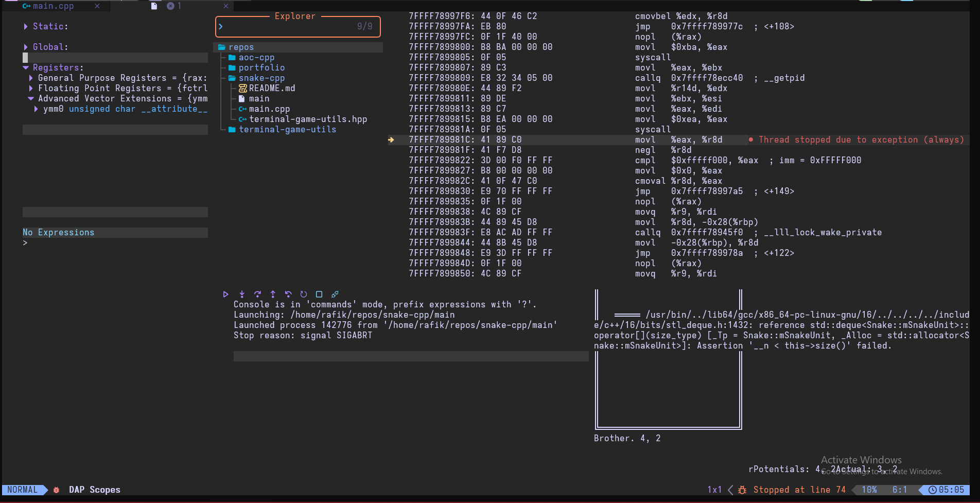Click the bug icon in status bar left
This screenshot has height=503, width=980.
click(57, 490)
